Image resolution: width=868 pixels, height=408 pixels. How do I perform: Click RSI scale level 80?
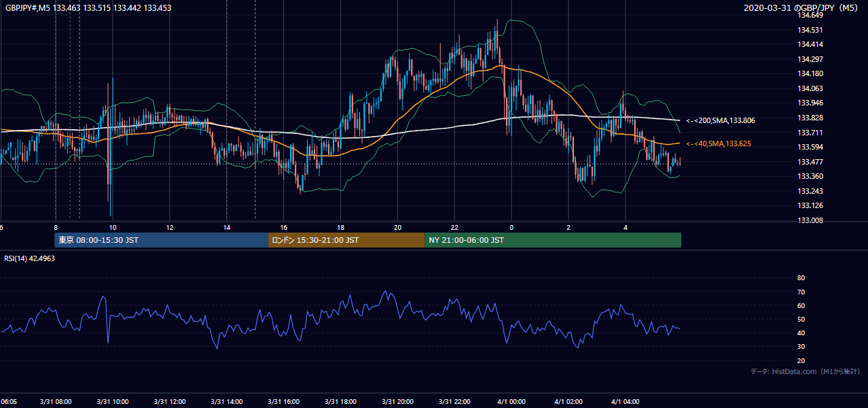tap(801, 278)
